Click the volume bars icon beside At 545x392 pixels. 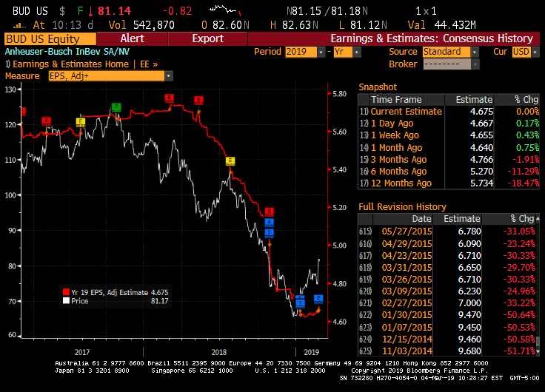[19, 25]
